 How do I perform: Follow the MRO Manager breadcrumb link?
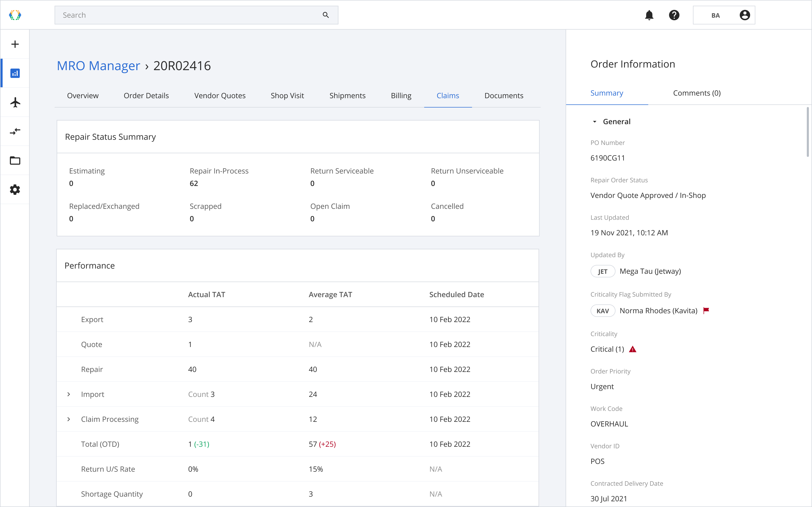98,66
